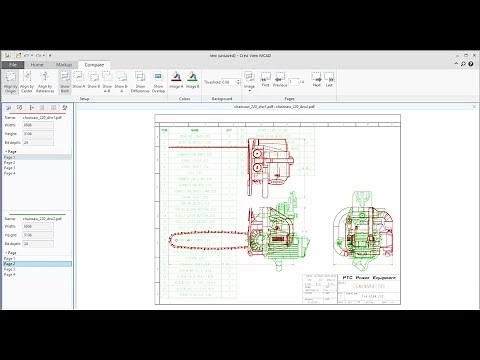
Task: Go to Last page
Action: (x=329, y=80)
